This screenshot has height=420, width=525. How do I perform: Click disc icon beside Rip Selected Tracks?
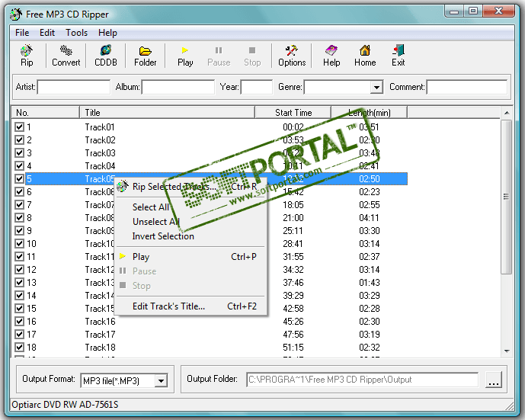[123, 186]
